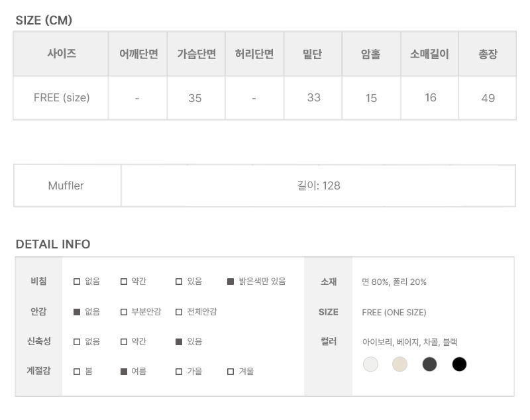Select the beige color swatch
This screenshot has height=420, width=530.
point(399,364)
